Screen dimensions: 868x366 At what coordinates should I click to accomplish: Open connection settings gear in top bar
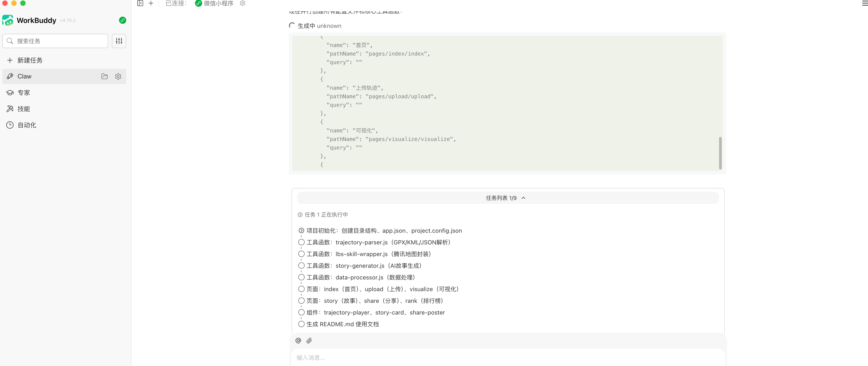click(x=243, y=3)
